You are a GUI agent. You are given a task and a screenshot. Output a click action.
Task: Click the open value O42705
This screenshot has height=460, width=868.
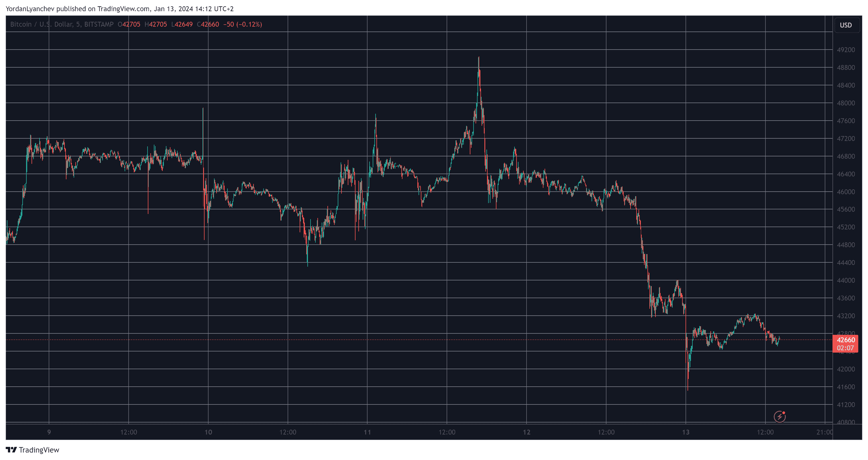pos(129,24)
